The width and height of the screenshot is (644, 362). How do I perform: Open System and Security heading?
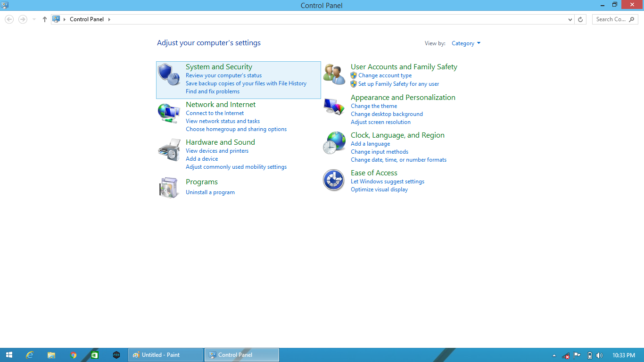coord(219,67)
